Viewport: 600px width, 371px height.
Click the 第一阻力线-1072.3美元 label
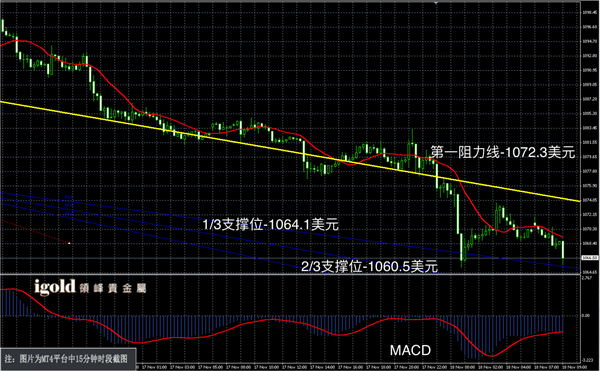503,152
